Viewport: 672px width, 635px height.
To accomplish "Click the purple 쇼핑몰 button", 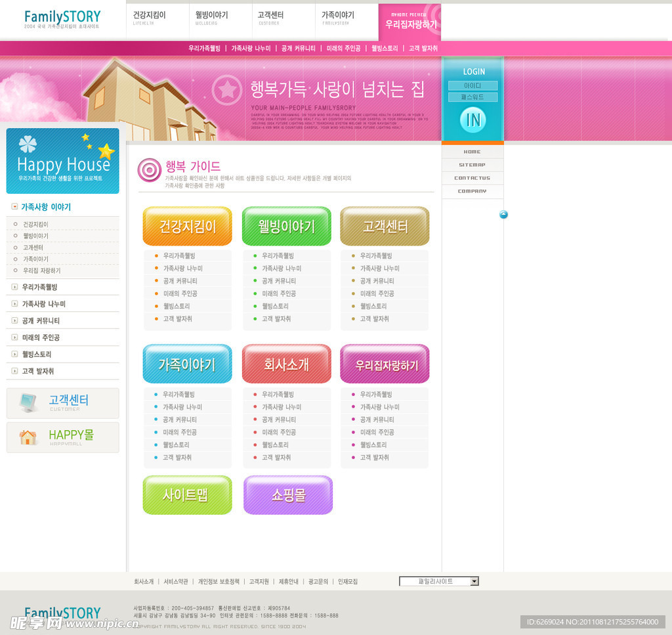I will click(288, 495).
